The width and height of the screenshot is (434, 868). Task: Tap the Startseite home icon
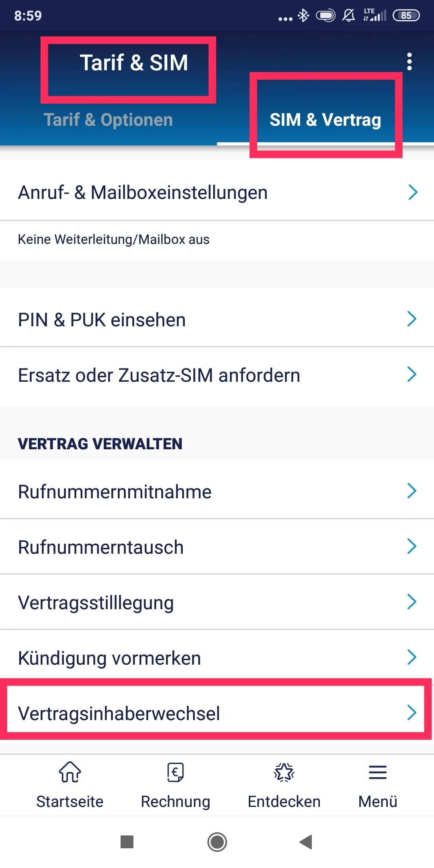point(70,772)
